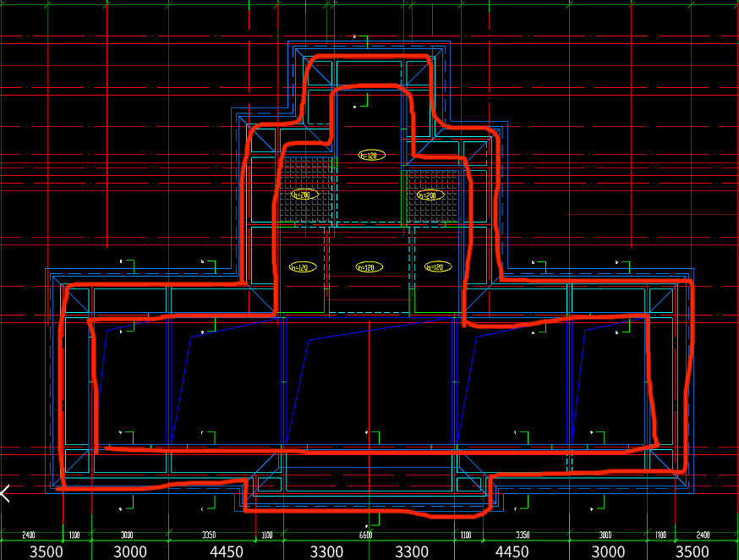Select the topmost h=120 slab label

coord(371,155)
